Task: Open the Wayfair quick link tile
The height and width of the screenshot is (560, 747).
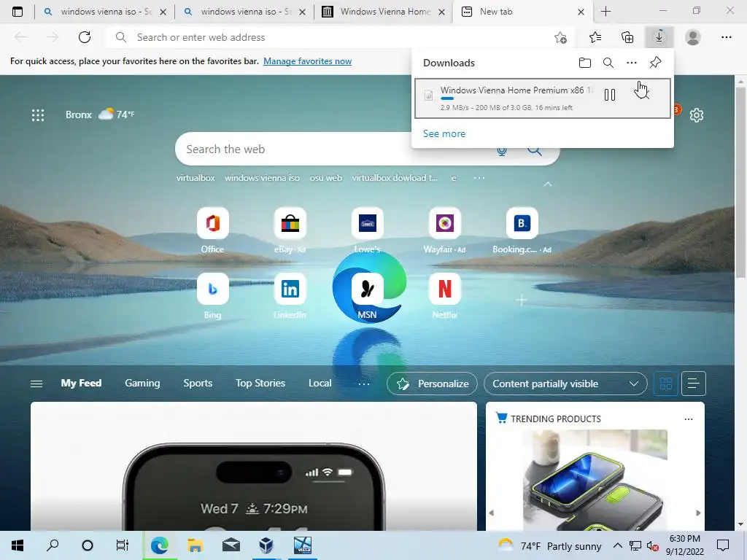Action: [x=444, y=223]
